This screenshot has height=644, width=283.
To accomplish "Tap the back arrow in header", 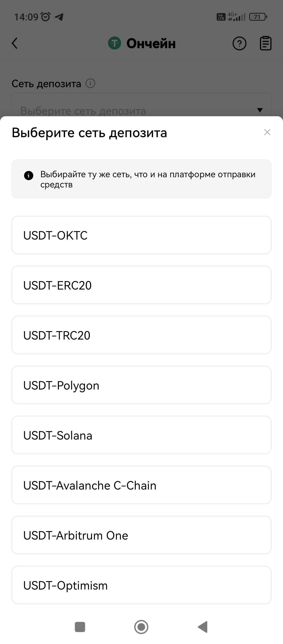I will 15,43.
